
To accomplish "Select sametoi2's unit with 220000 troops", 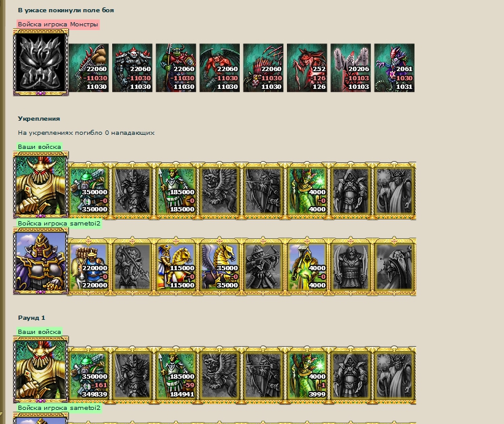I will click(x=89, y=267).
